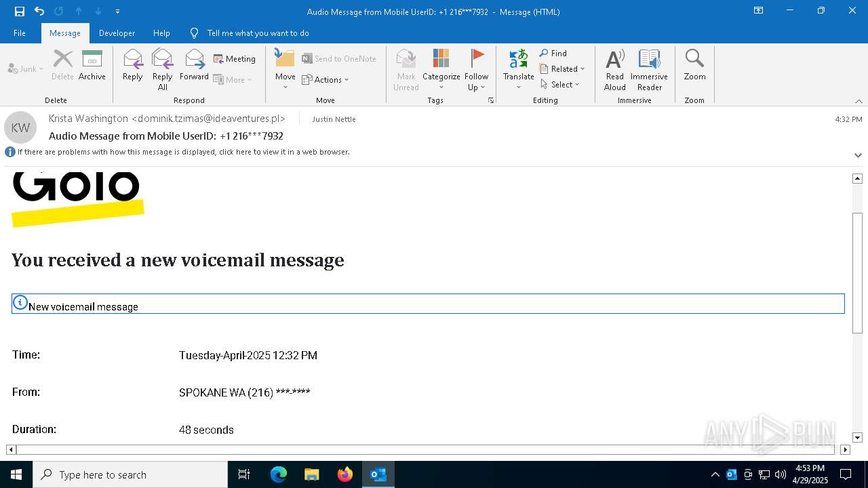Click the Time value Tuesday-April-2025 12:32 PM
Image resolution: width=868 pixels, height=488 pixels.
click(248, 355)
